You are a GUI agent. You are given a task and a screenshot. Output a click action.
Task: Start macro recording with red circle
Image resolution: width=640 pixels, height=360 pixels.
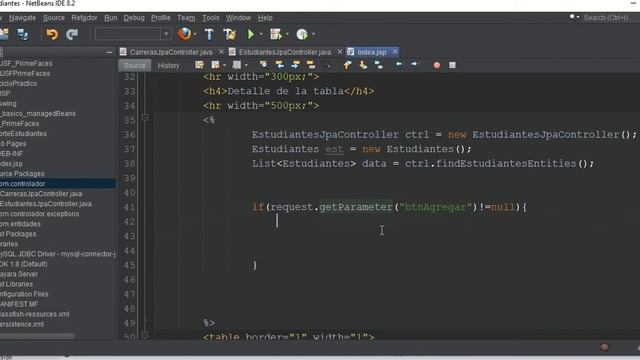(x=437, y=65)
